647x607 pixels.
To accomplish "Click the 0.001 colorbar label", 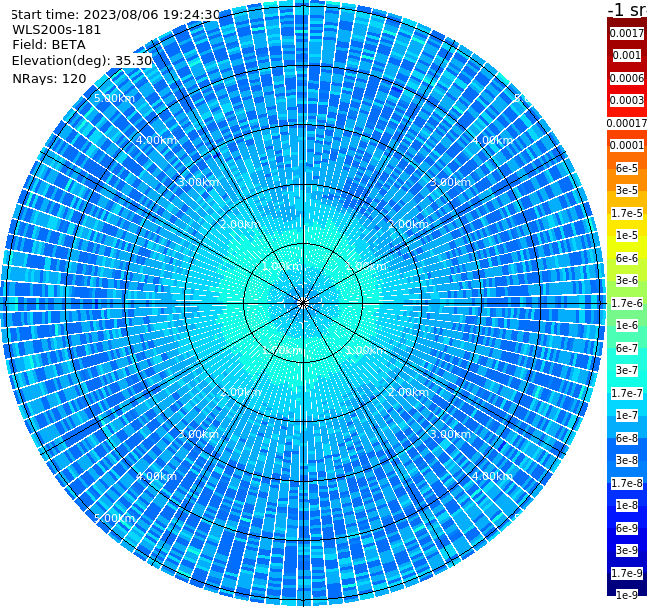I will coord(627,55).
